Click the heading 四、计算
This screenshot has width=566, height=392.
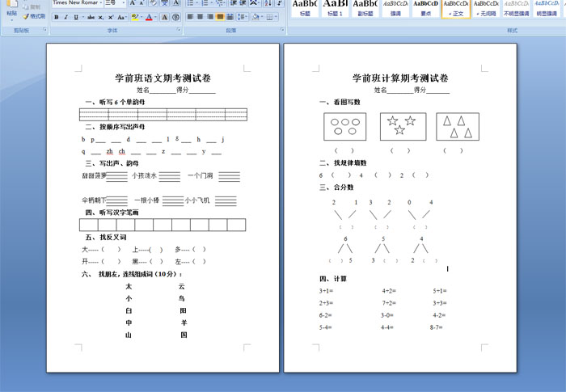point(333,279)
